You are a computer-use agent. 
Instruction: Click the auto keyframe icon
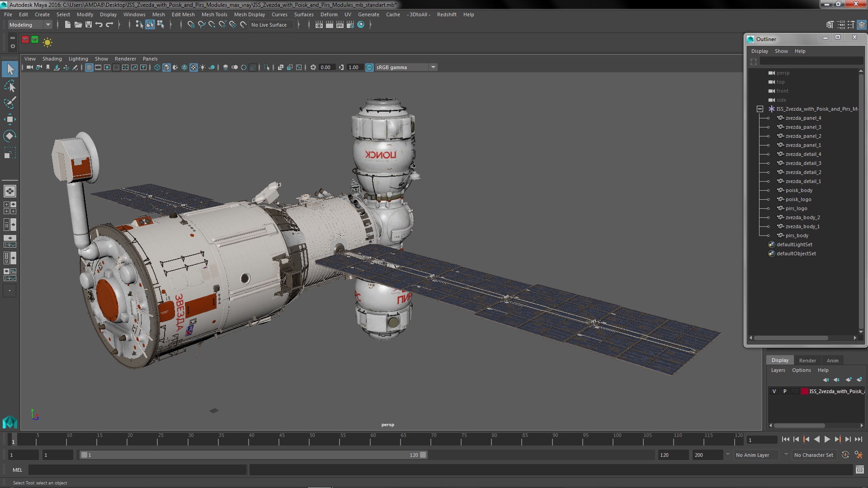(845, 455)
